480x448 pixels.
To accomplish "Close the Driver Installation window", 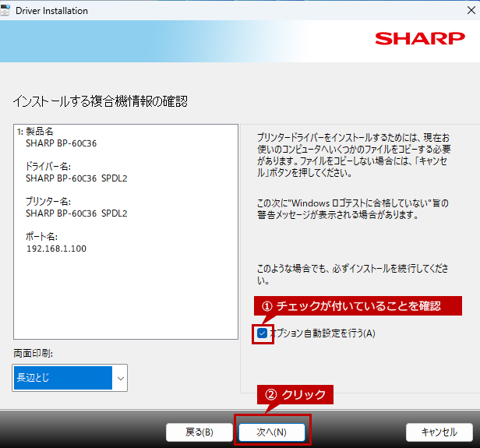I will 471,10.
